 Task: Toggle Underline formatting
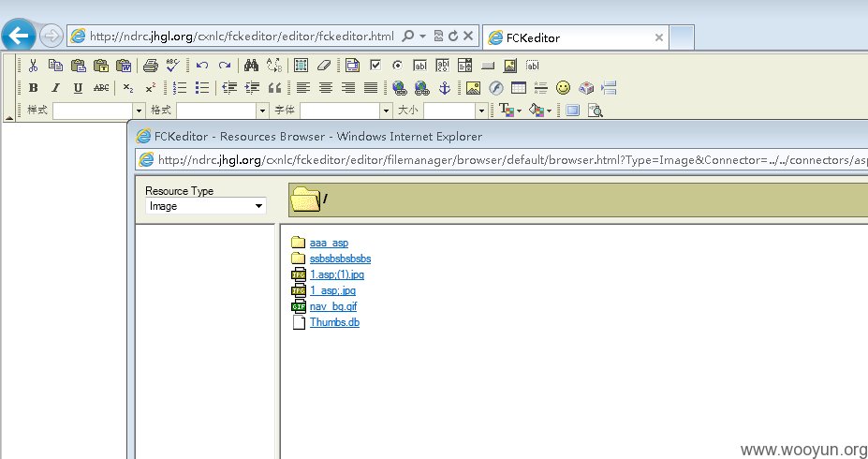coord(78,87)
